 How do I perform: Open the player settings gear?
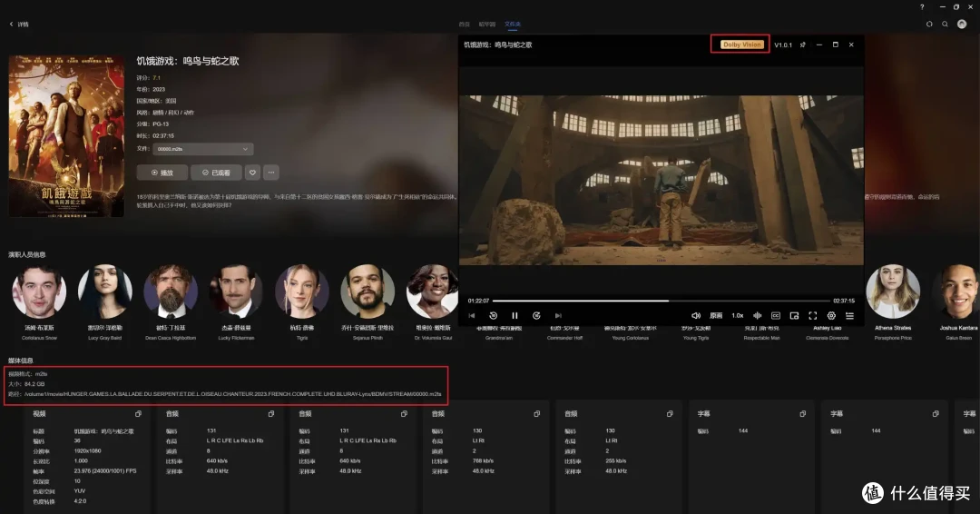(x=831, y=316)
